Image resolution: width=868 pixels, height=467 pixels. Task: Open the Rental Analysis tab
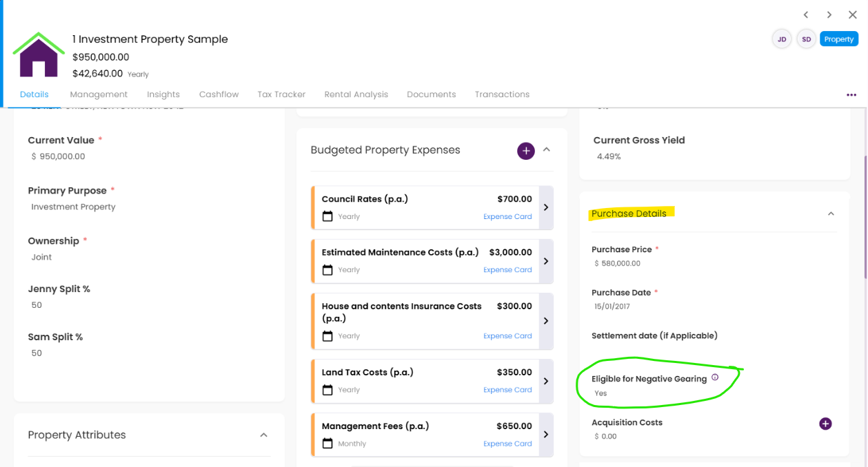[x=356, y=94]
